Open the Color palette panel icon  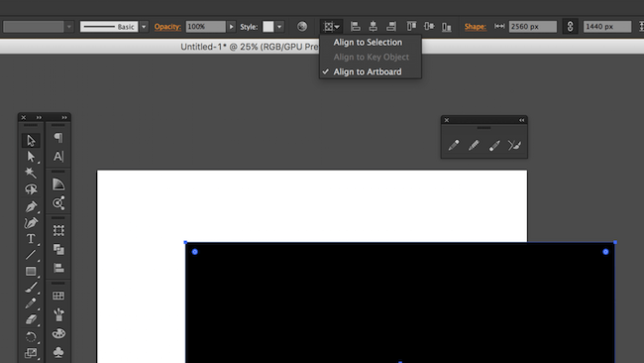[58, 333]
